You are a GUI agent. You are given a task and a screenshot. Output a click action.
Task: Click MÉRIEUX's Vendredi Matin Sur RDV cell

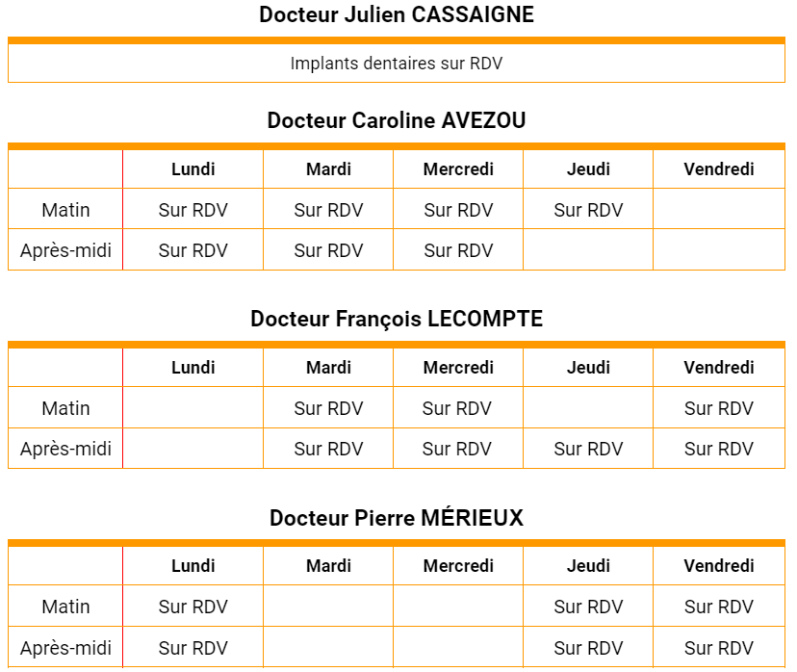(719, 607)
